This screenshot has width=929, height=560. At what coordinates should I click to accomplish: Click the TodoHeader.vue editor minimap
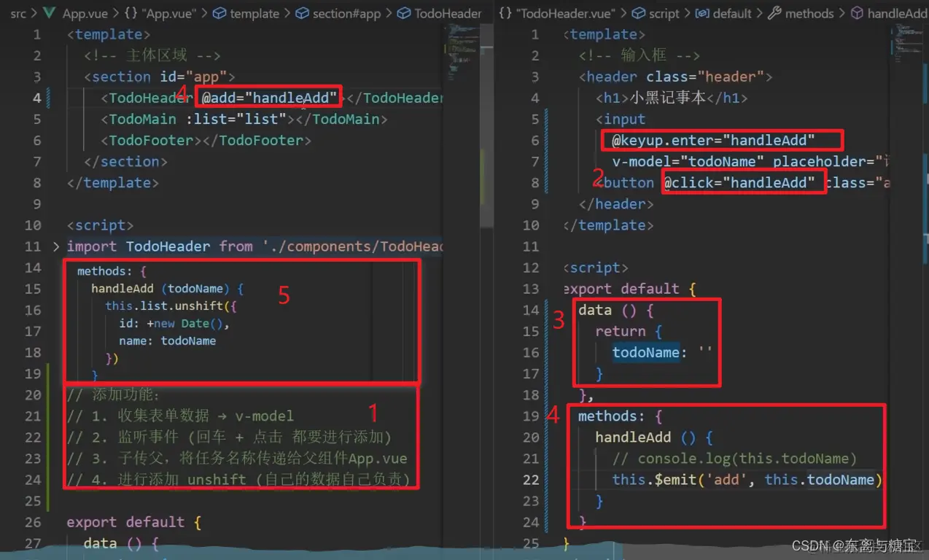(x=907, y=44)
